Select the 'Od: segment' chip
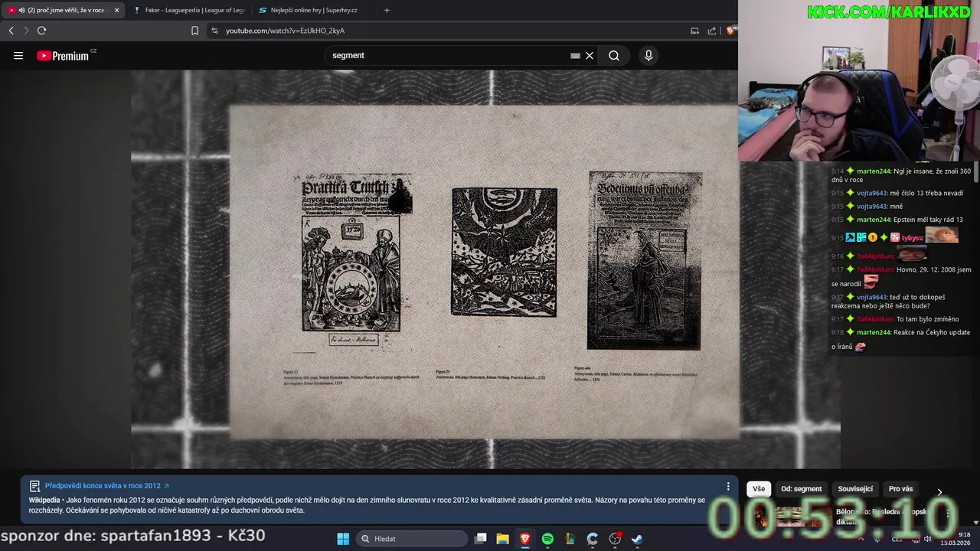The width and height of the screenshot is (980, 551). pyautogui.click(x=801, y=489)
